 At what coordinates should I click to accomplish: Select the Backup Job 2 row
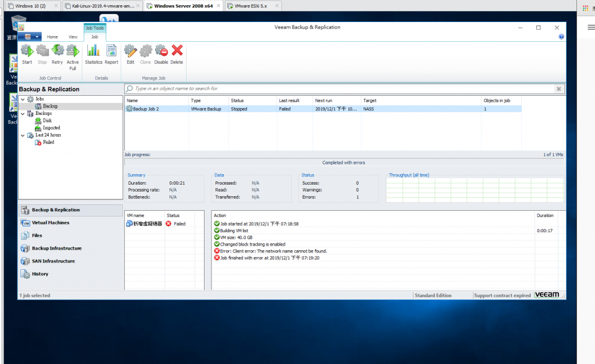coord(323,109)
